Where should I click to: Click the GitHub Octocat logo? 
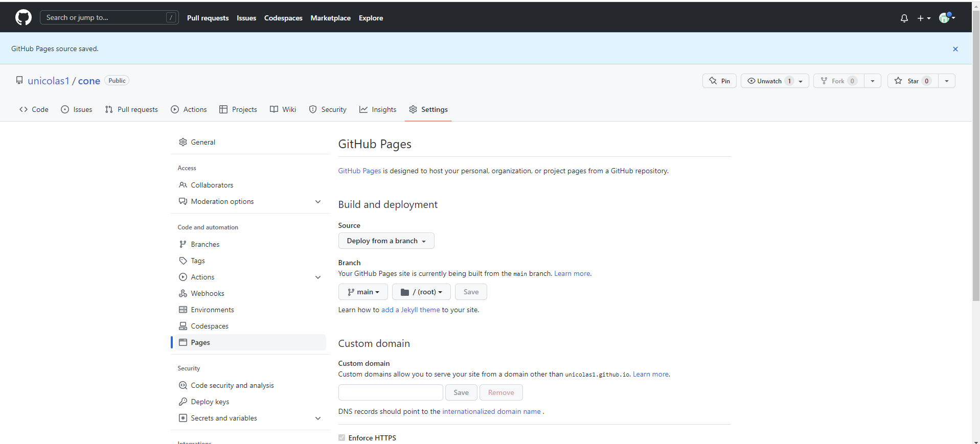(x=24, y=17)
